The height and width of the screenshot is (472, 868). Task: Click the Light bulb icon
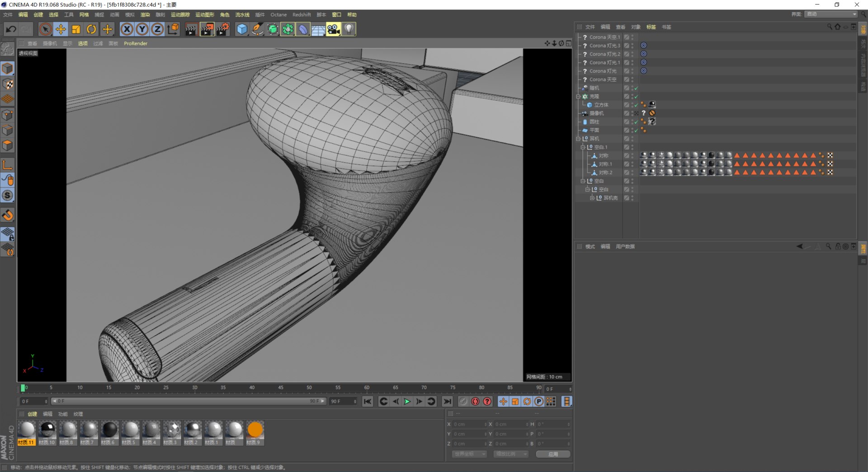[x=349, y=29]
